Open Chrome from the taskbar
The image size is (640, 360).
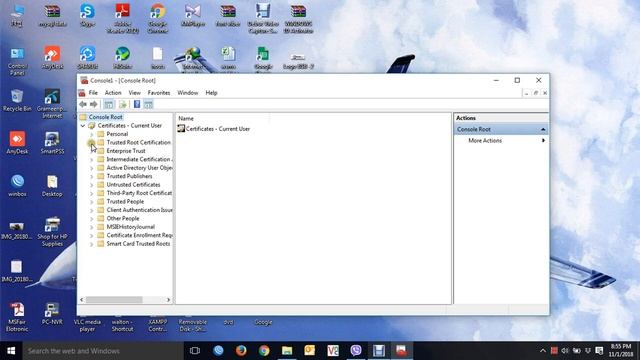264,351
